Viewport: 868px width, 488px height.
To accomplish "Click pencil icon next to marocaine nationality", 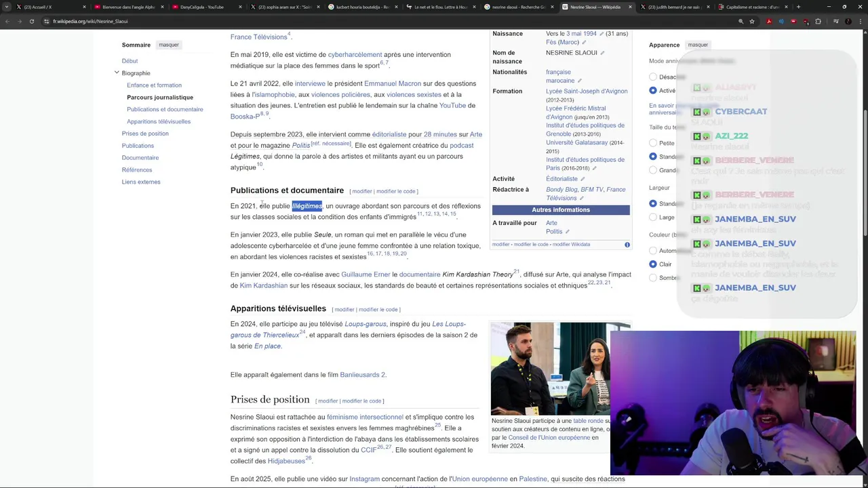I will [580, 81].
